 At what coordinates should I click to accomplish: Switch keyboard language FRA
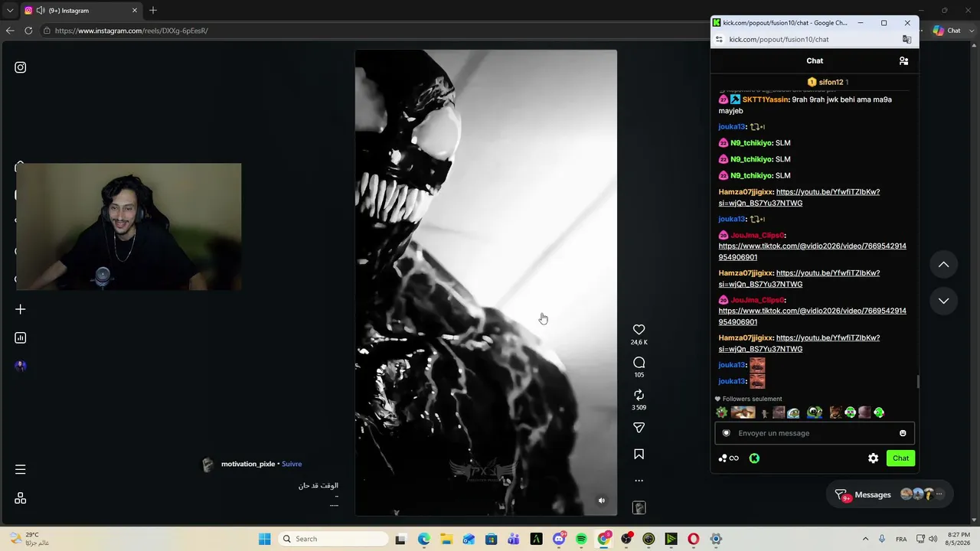point(902,539)
